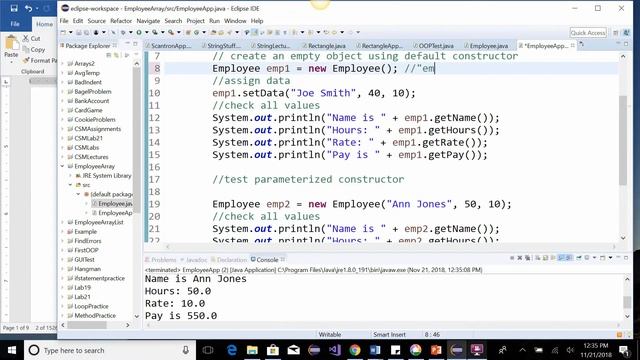This screenshot has height=360, width=640.
Task: Collapse the default package node
Action: coord(78,194)
